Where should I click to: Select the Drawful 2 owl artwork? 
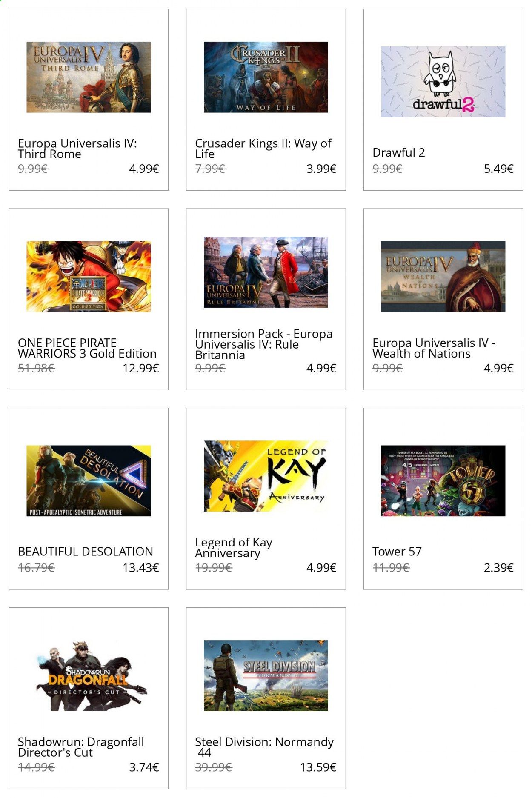point(443,82)
